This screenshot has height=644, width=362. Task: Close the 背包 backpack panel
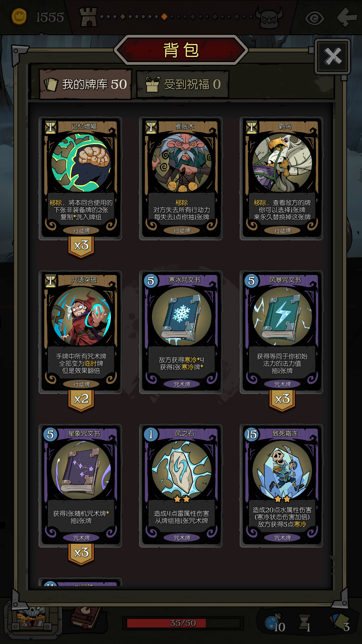click(x=333, y=56)
